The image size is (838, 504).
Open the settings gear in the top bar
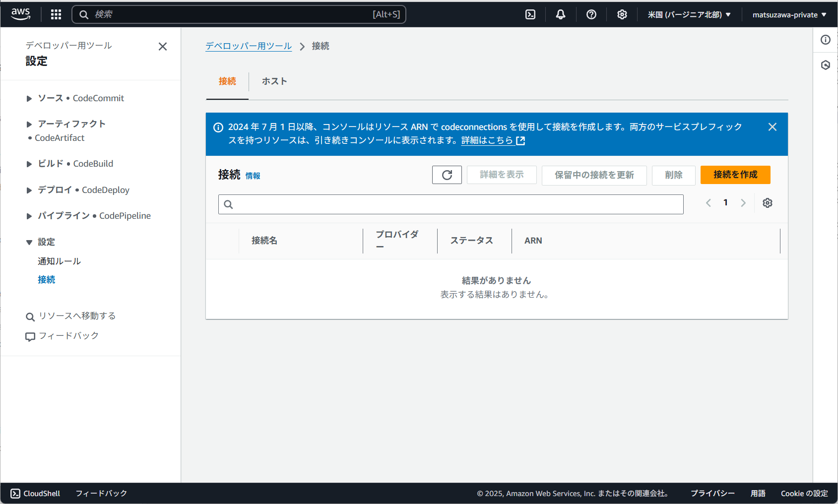622,14
